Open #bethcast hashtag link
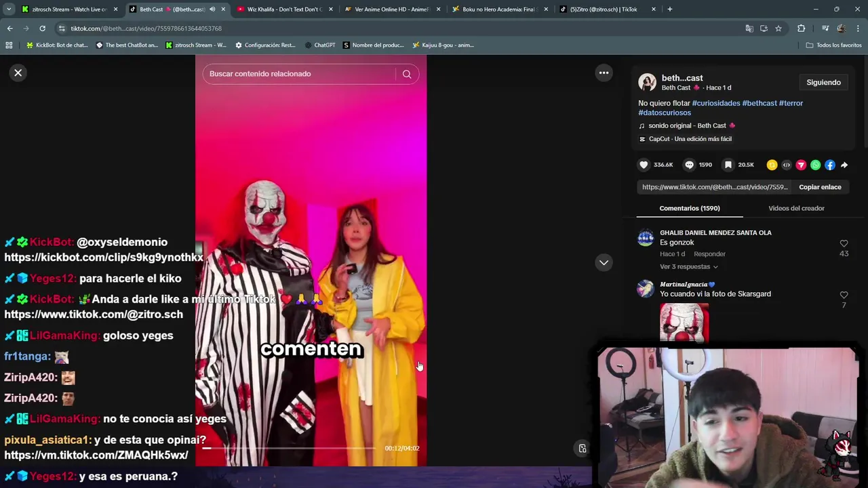 click(759, 103)
